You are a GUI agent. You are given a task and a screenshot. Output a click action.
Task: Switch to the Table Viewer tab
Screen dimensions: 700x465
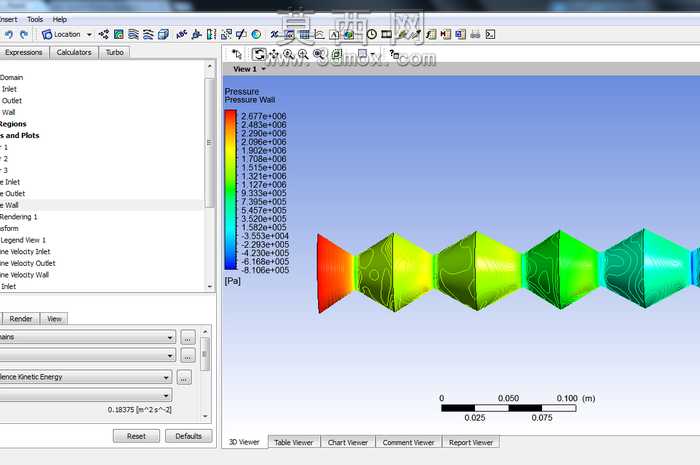point(293,442)
